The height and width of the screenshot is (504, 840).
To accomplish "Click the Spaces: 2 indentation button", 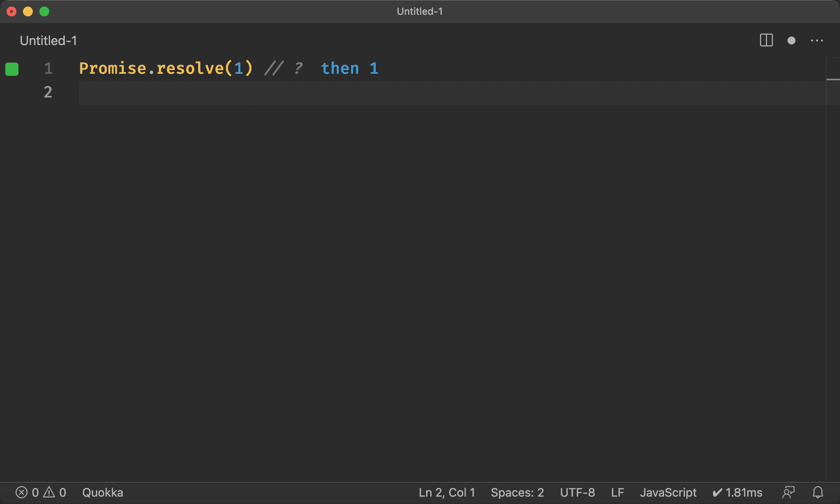I will pos(517,492).
